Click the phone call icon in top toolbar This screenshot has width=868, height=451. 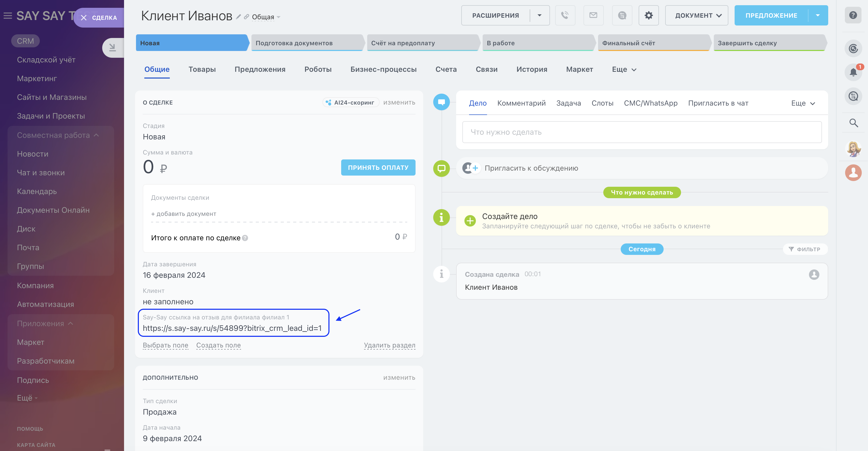[565, 15]
